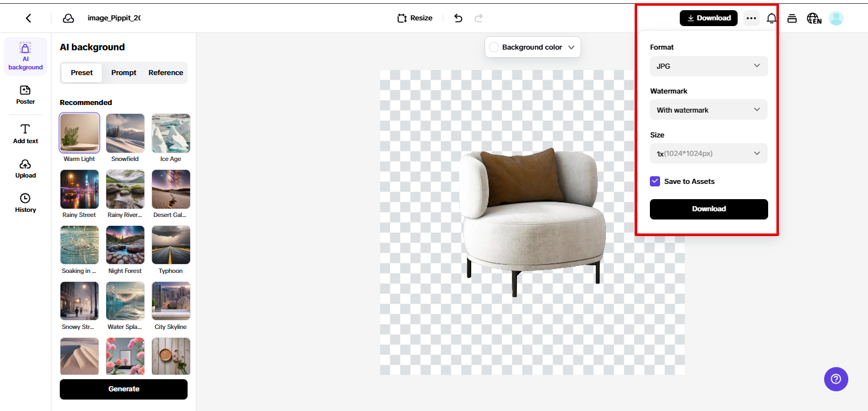This screenshot has height=411, width=868.
Task: Click the Recommended section heading
Action: click(x=86, y=102)
